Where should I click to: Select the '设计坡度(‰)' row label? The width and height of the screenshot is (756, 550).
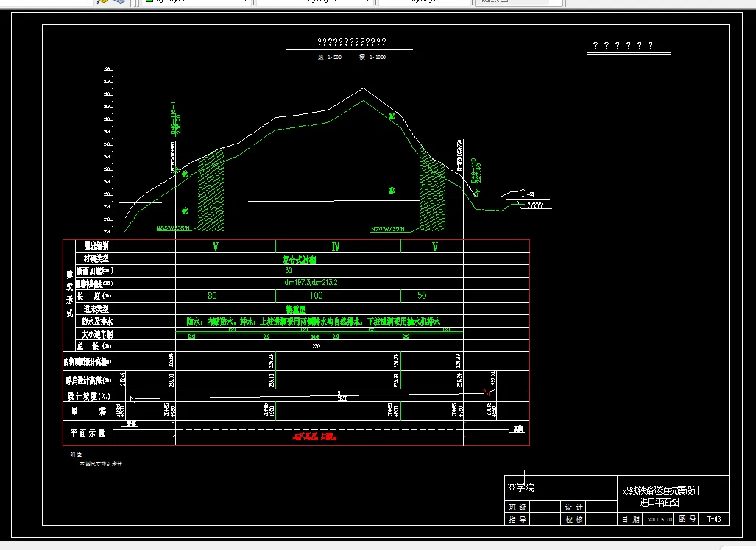(x=89, y=396)
